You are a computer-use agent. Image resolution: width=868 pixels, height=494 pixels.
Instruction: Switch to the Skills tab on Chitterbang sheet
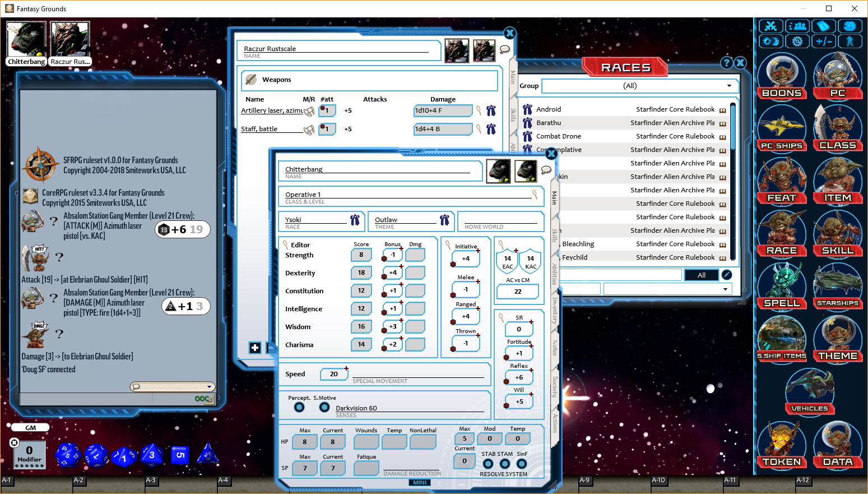[554, 235]
